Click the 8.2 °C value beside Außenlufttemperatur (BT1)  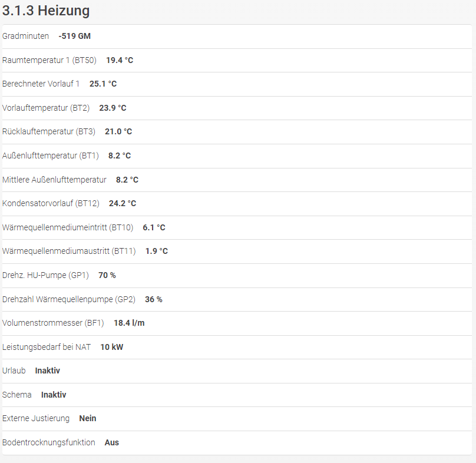click(x=120, y=156)
